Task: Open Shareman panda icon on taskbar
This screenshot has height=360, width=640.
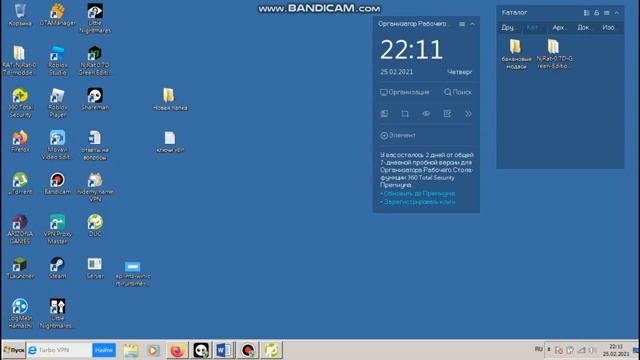Action: coord(201,350)
